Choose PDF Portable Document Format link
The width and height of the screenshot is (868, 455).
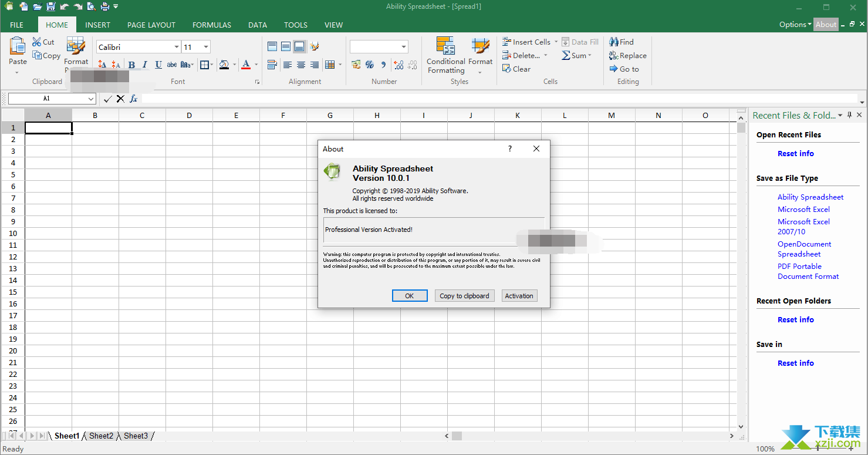point(808,271)
